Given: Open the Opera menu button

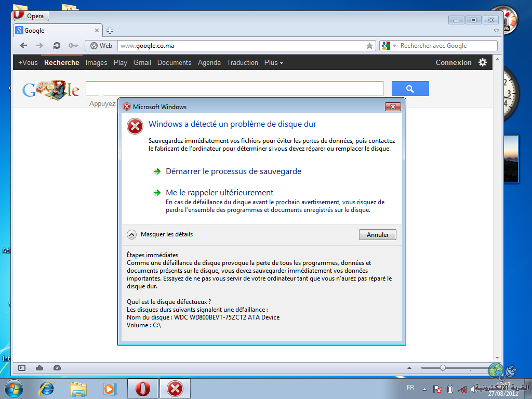Looking at the screenshot, I should click(x=31, y=16).
